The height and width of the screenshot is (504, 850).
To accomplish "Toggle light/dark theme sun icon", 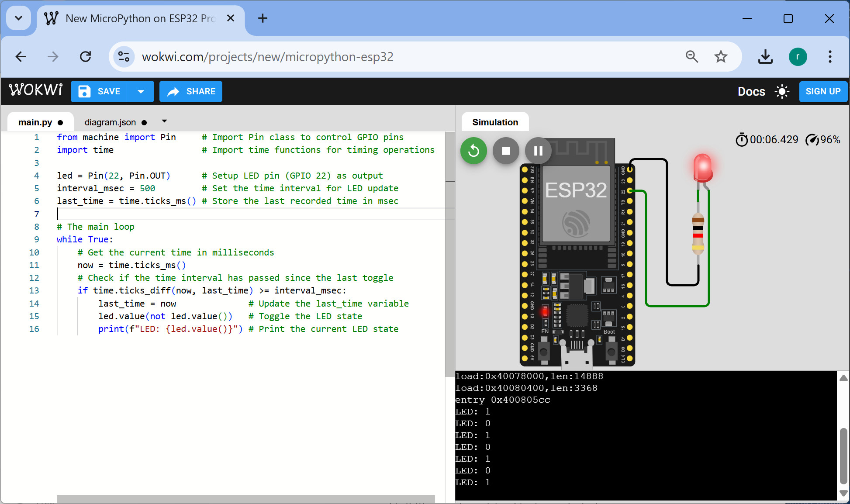I will point(782,91).
